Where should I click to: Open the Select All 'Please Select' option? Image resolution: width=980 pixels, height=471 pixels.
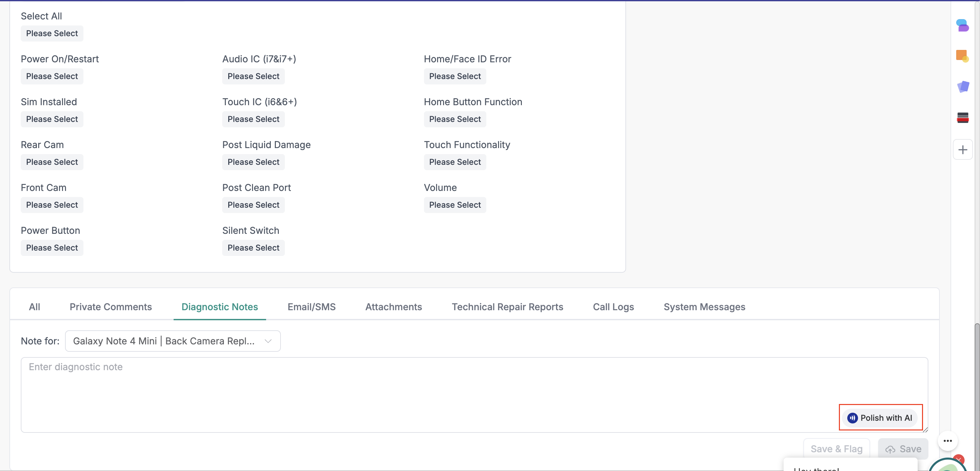pos(52,33)
